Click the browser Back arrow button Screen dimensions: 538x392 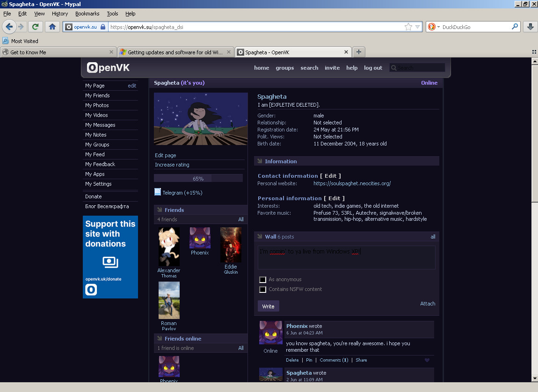click(x=9, y=27)
